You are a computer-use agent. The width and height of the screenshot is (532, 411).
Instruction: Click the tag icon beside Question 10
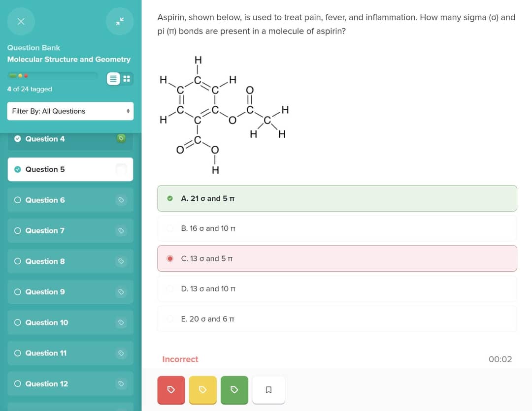121,322
